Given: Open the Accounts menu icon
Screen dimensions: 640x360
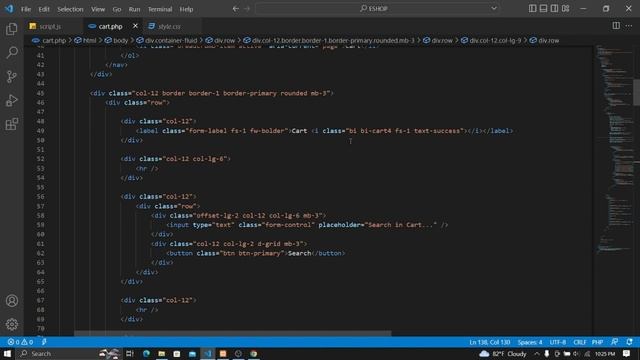Looking at the screenshot, I should (x=12, y=301).
